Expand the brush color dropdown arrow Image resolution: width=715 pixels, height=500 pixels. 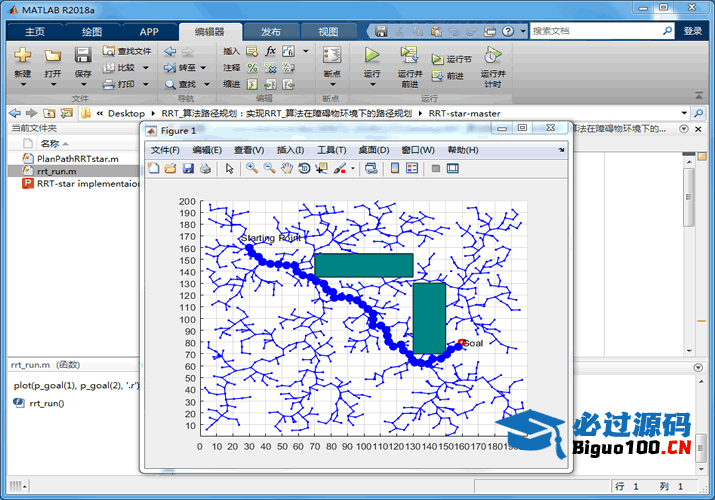click(352, 169)
